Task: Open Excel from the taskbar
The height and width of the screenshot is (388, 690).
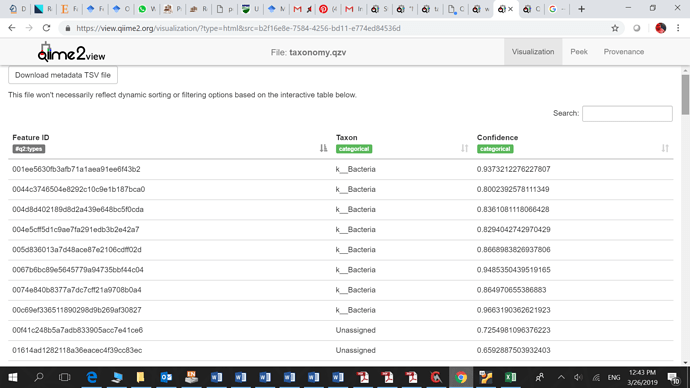Action: 510,377
